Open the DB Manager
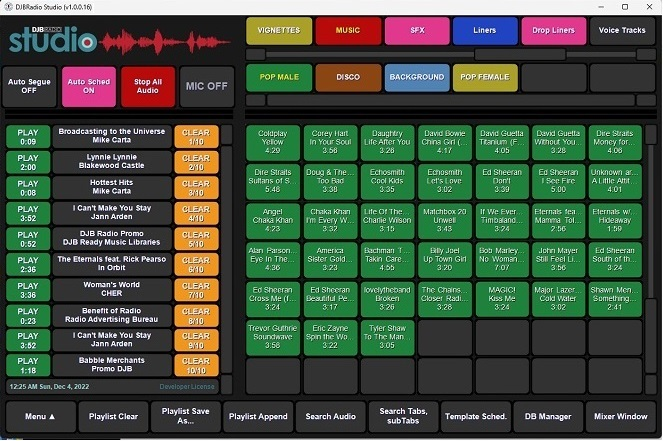Image resolution: width=663 pixels, height=441 pixels. (x=548, y=416)
